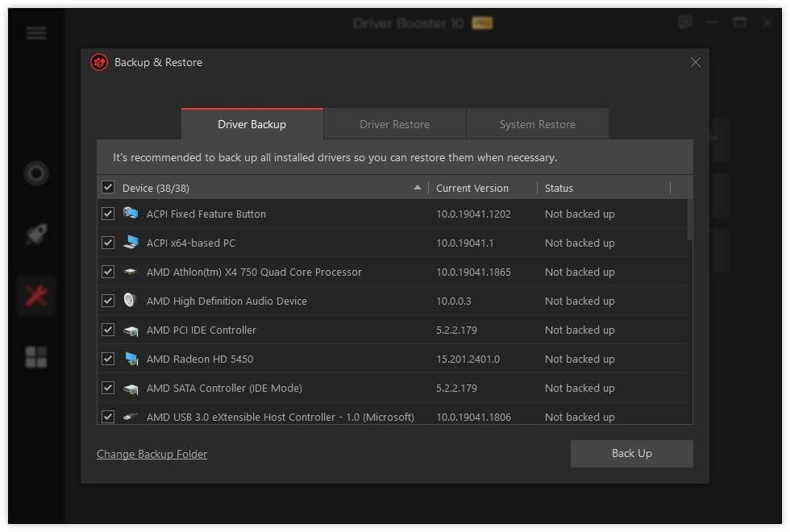Click ACPI x64-based PC device name

191,243
